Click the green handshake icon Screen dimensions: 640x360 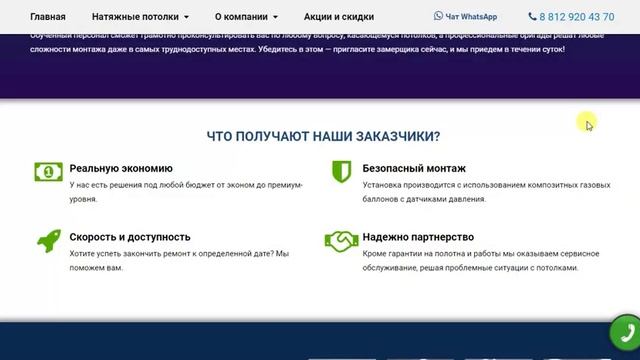coord(342,241)
